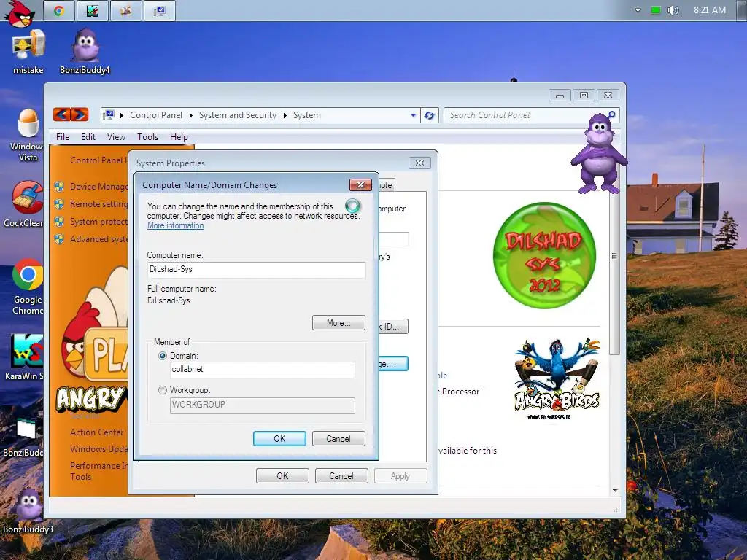Click the 8:21 AM clock
The width and height of the screenshot is (747, 560).
[x=710, y=10]
